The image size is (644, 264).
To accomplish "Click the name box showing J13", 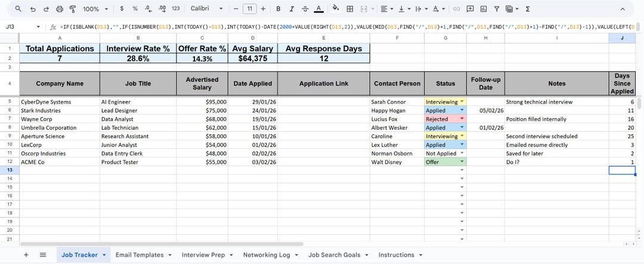I will click(18, 27).
